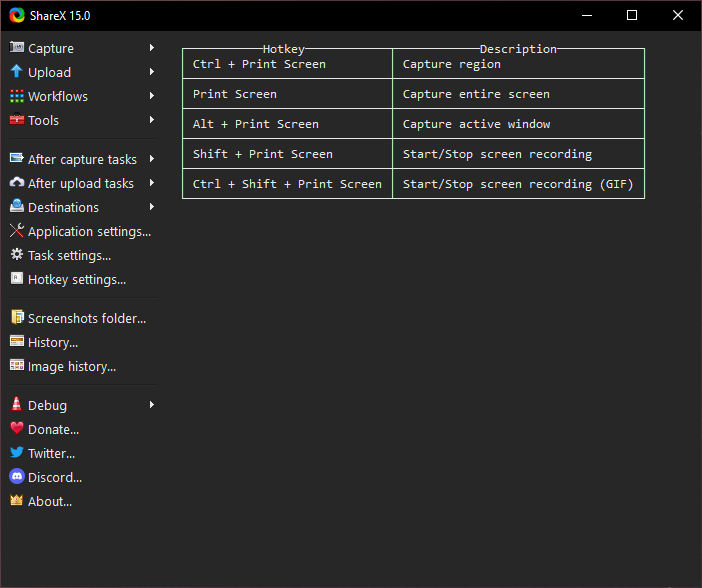The height and width of the screenshot is (588, 702).
Task: Click the Workflows grid icon
Action: pos(17,96)
